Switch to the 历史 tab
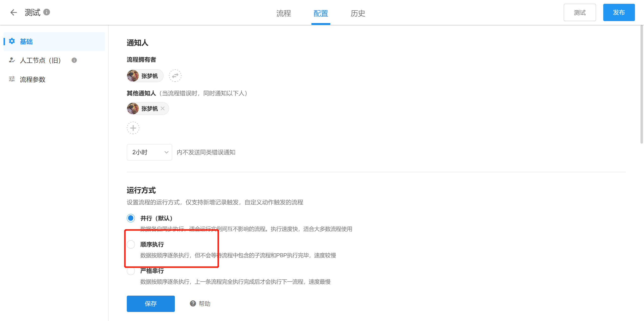The width and height of the screenshot is (644, 321). point(358,13)
